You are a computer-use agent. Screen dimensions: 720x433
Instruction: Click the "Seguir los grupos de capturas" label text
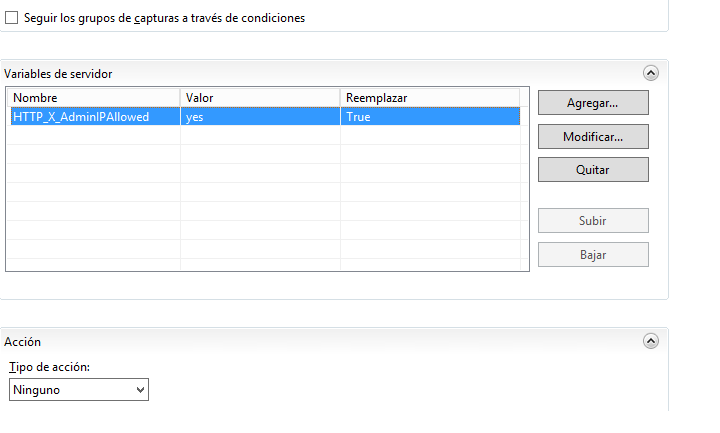tap(164, 18)
